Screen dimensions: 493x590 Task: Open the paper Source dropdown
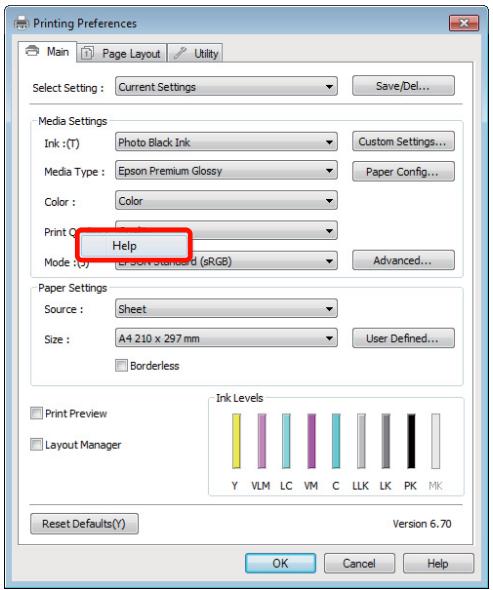[226, 309]
